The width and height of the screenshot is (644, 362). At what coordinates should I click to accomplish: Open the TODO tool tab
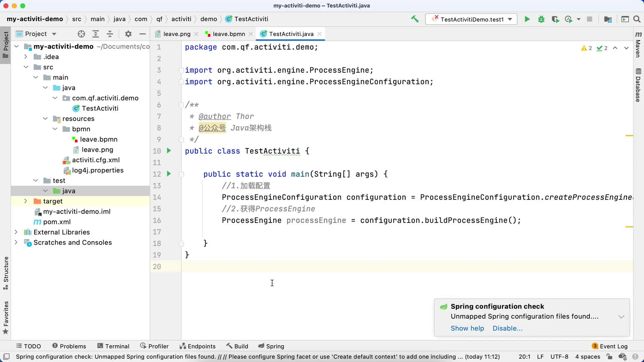click(29, 346)
